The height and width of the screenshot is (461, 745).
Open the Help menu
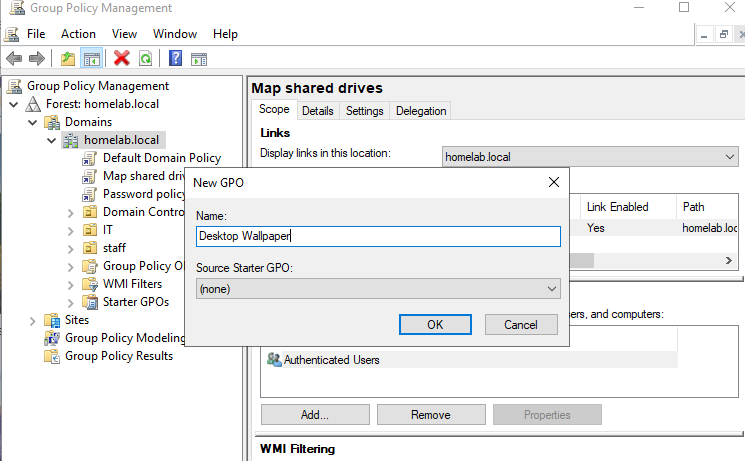(x=225, y=34)
